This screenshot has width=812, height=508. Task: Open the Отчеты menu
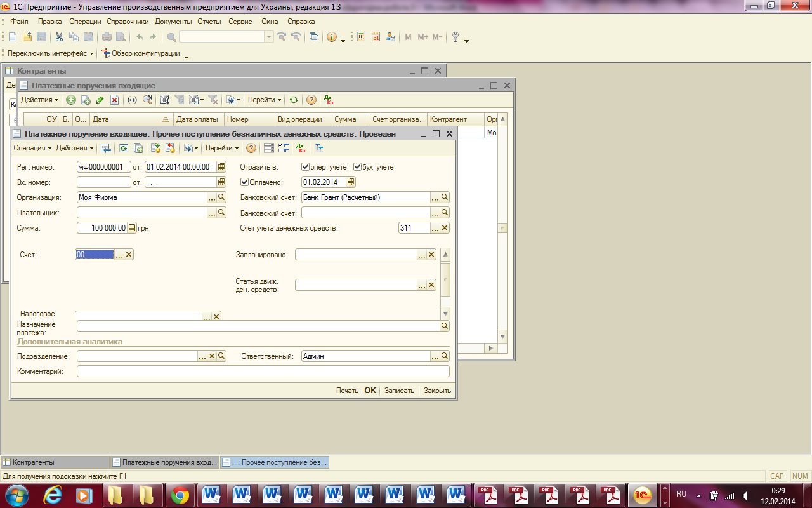[209, 22]
